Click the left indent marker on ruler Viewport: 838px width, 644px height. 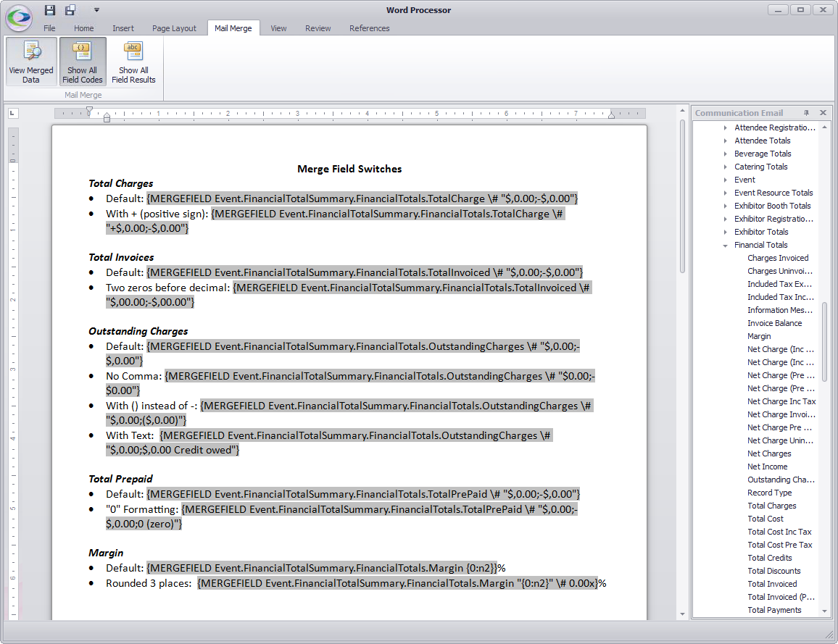[107, 117]
